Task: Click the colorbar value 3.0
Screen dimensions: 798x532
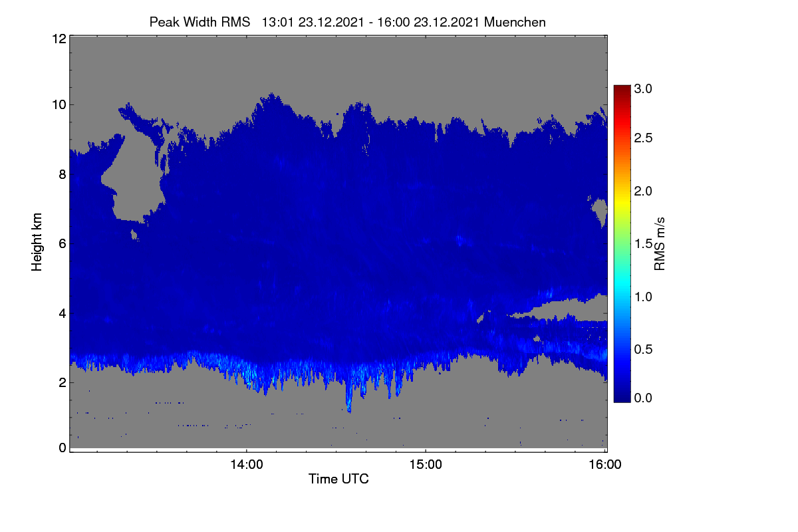Action: pyautogui.click(x=643, y=88)
